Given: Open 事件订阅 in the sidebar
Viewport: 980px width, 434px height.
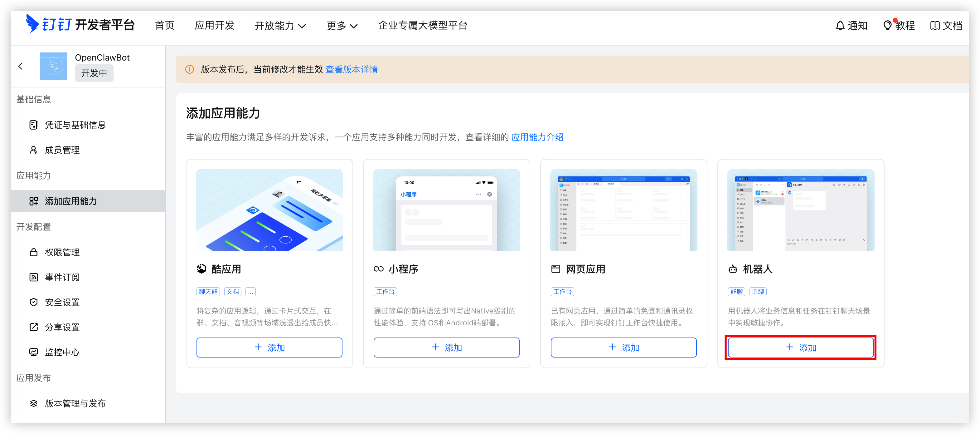Looking at the screenshot, I should click(88, 277).
